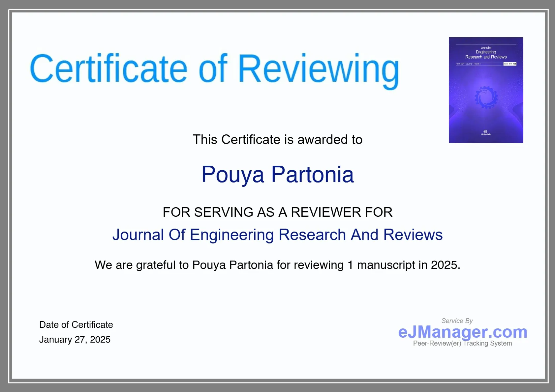This screenshot has height=392, width=555.
Task: Click the word 'Certificate' in the main heading
Action: 109,69
